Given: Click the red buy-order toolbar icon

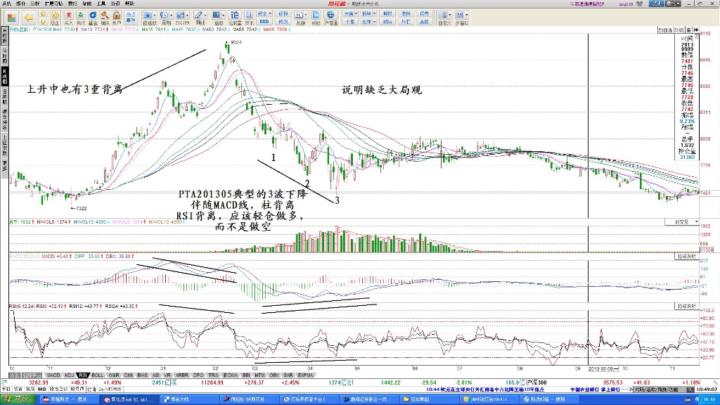Looking at the screenshot, I should [x=69, y=16].
